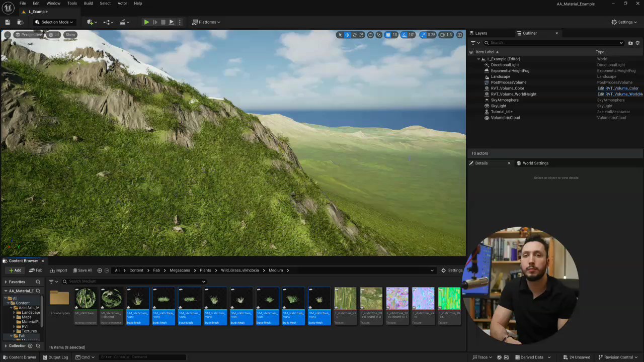Open the Build menu

click(88, 4)
